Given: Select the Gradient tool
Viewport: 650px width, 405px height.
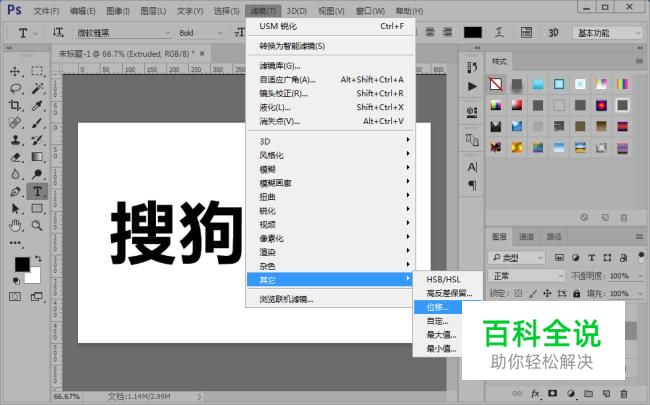Looking at the screenshot, I should pos(37,157).
